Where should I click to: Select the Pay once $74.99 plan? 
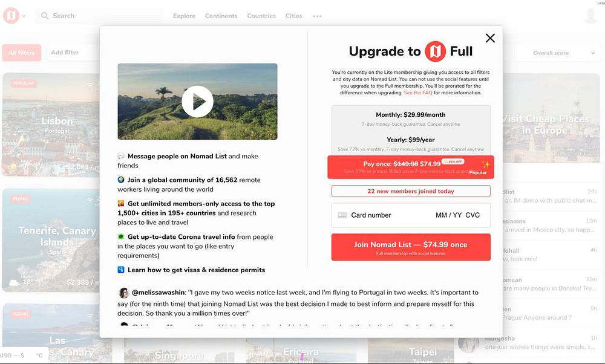(x=411, y=167)
